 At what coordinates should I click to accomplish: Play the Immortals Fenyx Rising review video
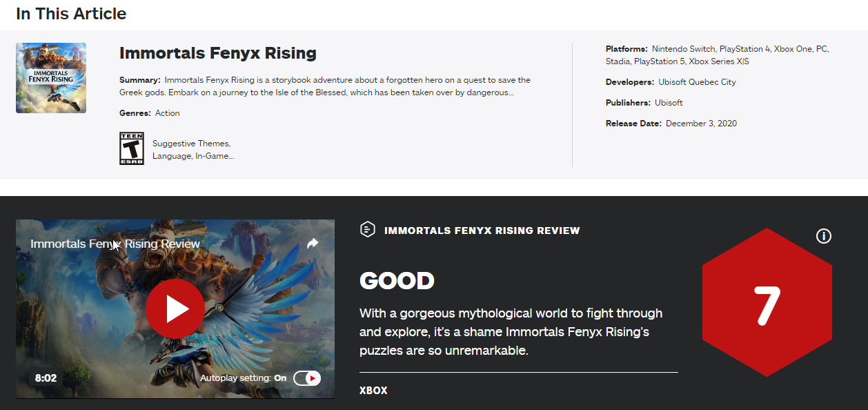click(175, 309)
